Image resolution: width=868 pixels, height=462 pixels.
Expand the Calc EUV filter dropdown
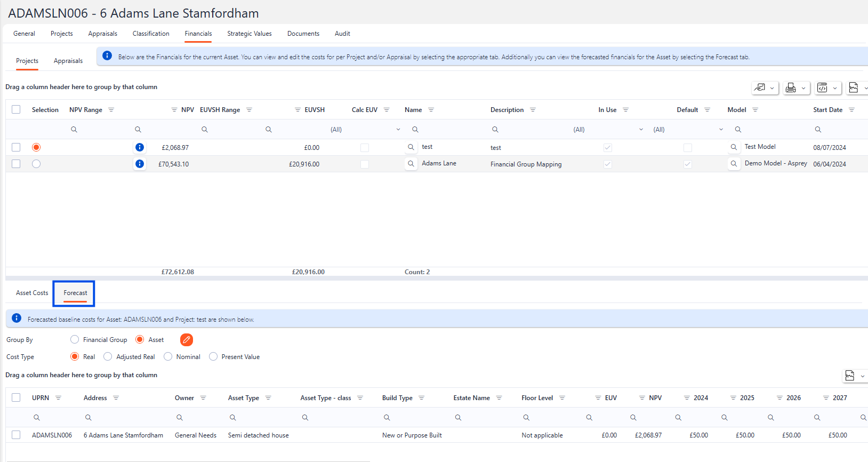[x=398, y=130]
